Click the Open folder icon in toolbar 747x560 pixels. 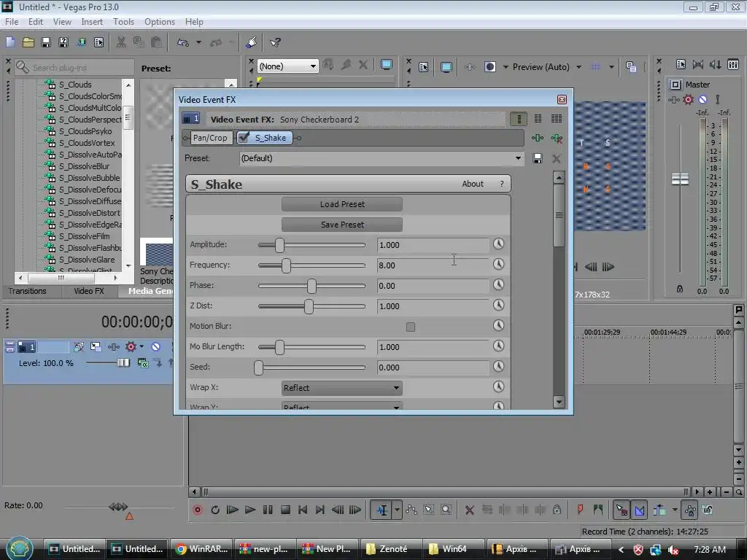click(28, 42)
